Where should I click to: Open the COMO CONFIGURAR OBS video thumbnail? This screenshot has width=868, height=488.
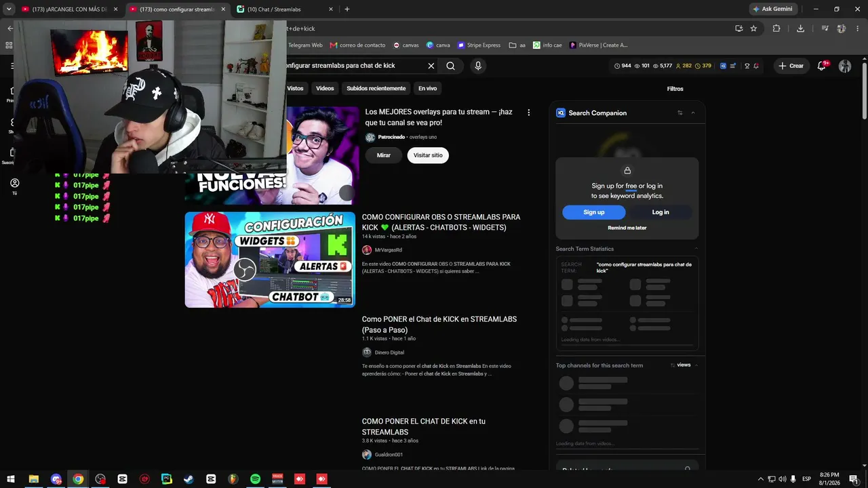click(270, 260)
